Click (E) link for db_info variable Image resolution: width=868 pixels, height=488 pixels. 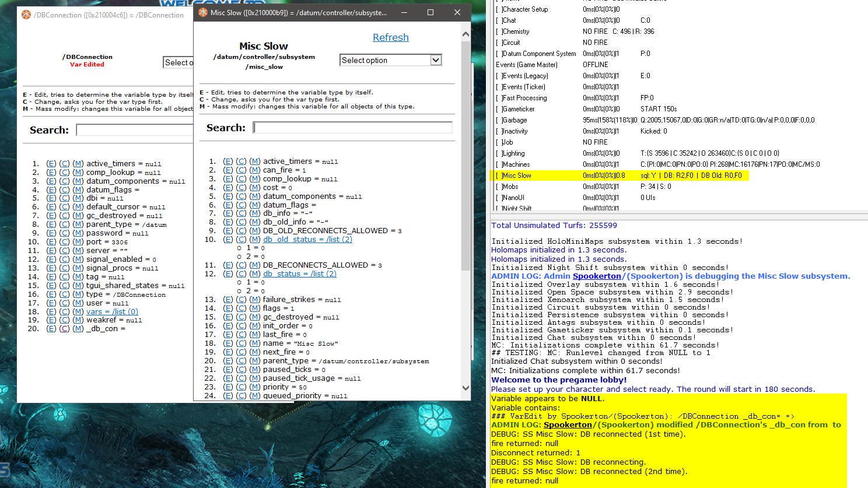click(228, 213)
